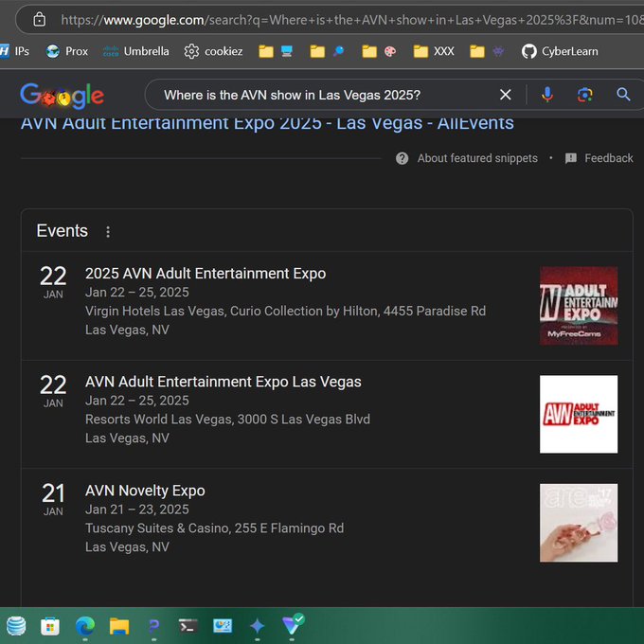The height and width of the screenshot is (644, 644).
Task: Click the Feedback flag icon
Action: click(x=571, y=158)
